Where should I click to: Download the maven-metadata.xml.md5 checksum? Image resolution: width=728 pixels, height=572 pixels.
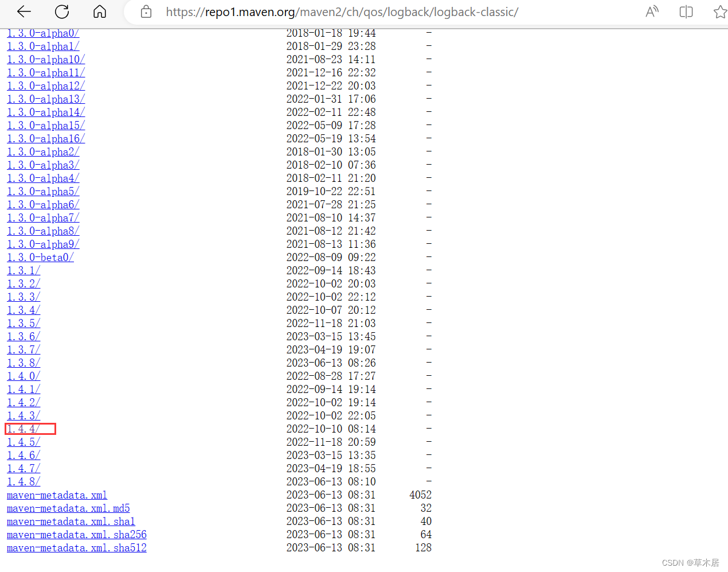[x=68, y=508]
